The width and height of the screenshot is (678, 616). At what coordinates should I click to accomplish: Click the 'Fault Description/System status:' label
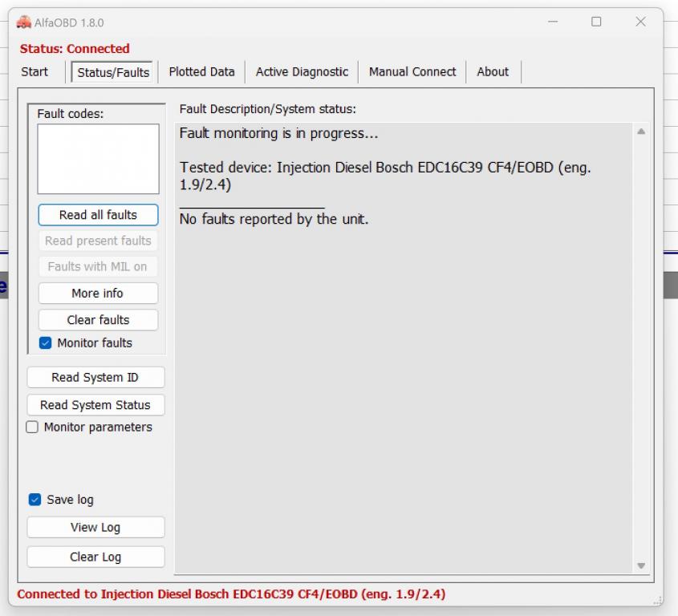coord(268,109)
